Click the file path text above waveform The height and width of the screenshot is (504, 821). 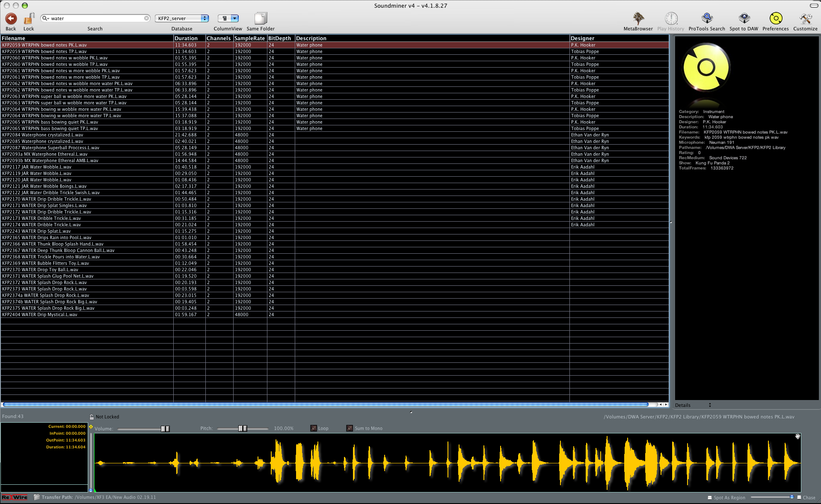tap(699, 417)
